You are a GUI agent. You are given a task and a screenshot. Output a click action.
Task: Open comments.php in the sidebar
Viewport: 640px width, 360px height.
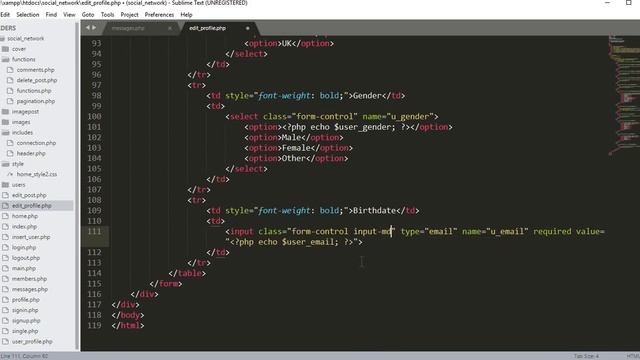(36, 70)
